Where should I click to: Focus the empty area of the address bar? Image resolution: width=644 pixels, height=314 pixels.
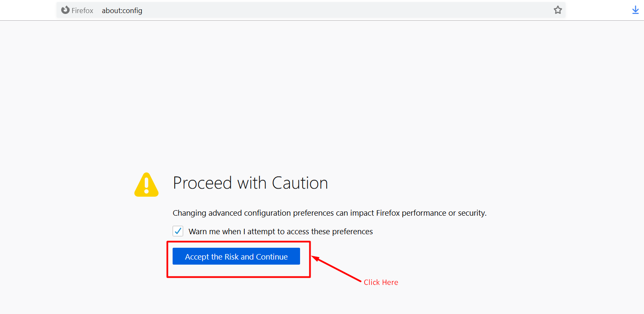pos(346,10)
